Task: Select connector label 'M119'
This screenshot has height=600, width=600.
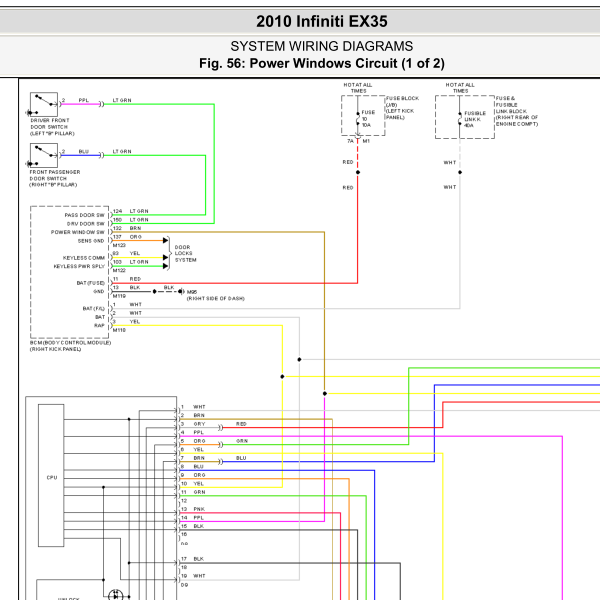Action: 119,296
